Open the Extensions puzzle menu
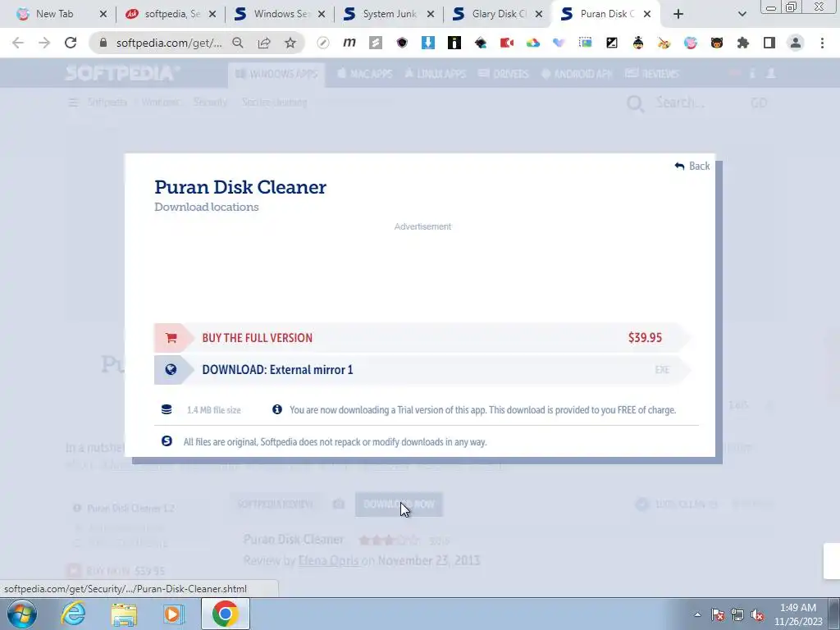This screenshot has width=840, height=630. (743, 43)
